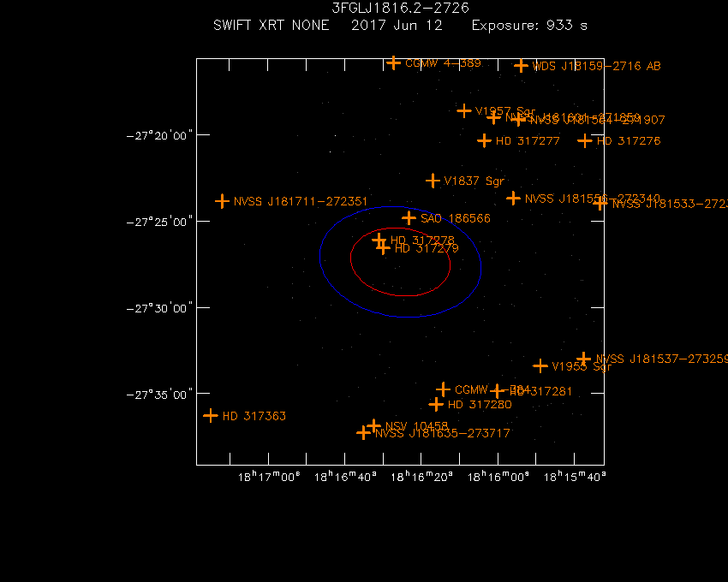Screen dimensions: 728x582
Task: Click the 18h16m40s right ascension label
Action: pyautogui.click(x=345, y=477)
